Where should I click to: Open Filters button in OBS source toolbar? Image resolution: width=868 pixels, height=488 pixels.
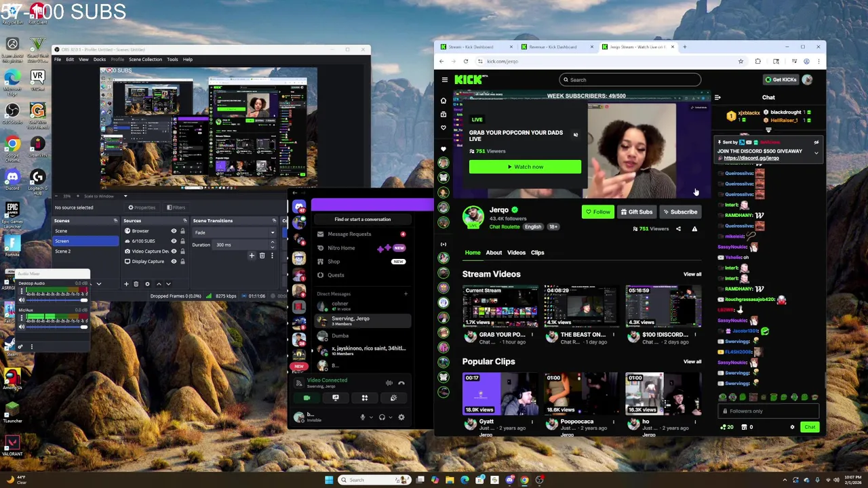click(176, 207)
